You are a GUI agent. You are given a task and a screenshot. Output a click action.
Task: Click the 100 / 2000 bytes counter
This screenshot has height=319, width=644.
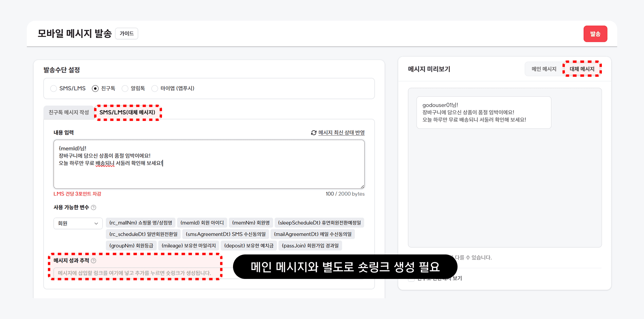[x=345, y=194]
